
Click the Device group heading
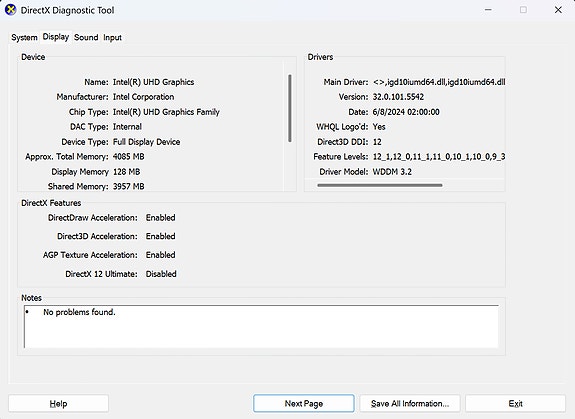pos(33,57)
